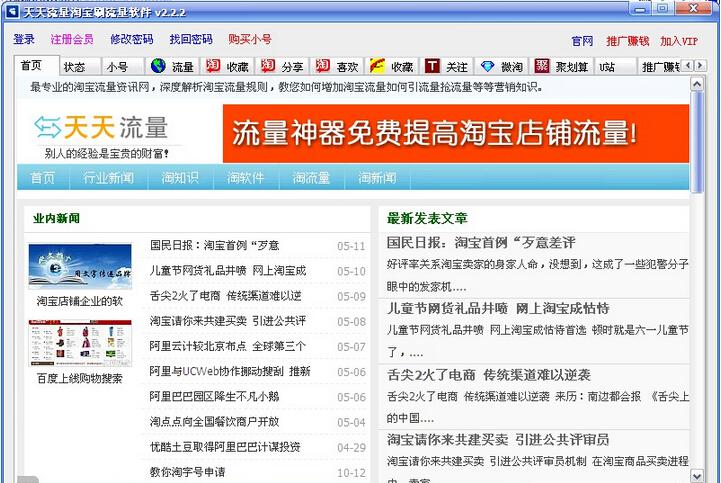Open article heading 国民日报：淘宝首例“歹意差评
The image size is (721, 483).
pyautogui.click(x=481, y=242)
